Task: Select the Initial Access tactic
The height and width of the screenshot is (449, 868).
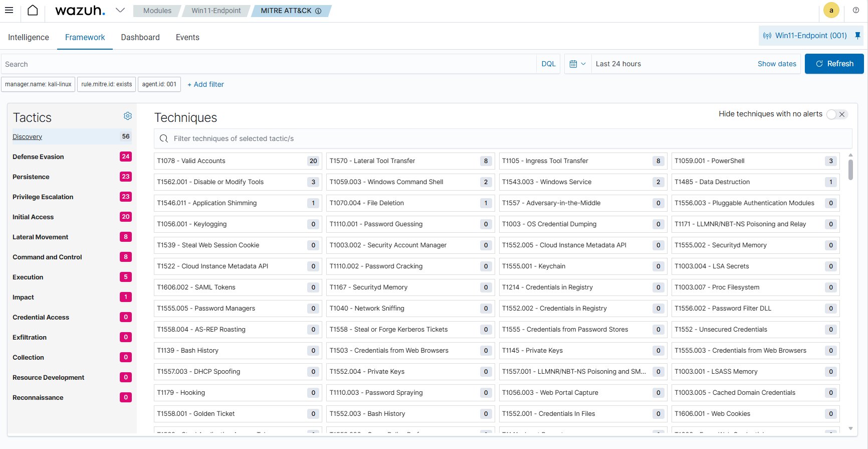Action: click(71, 217)
